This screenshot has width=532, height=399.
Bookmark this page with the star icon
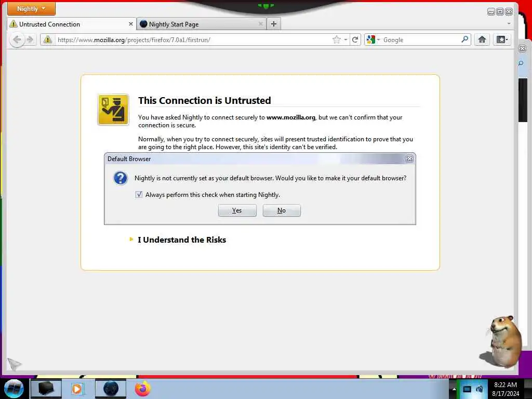(x=336, y=39)
